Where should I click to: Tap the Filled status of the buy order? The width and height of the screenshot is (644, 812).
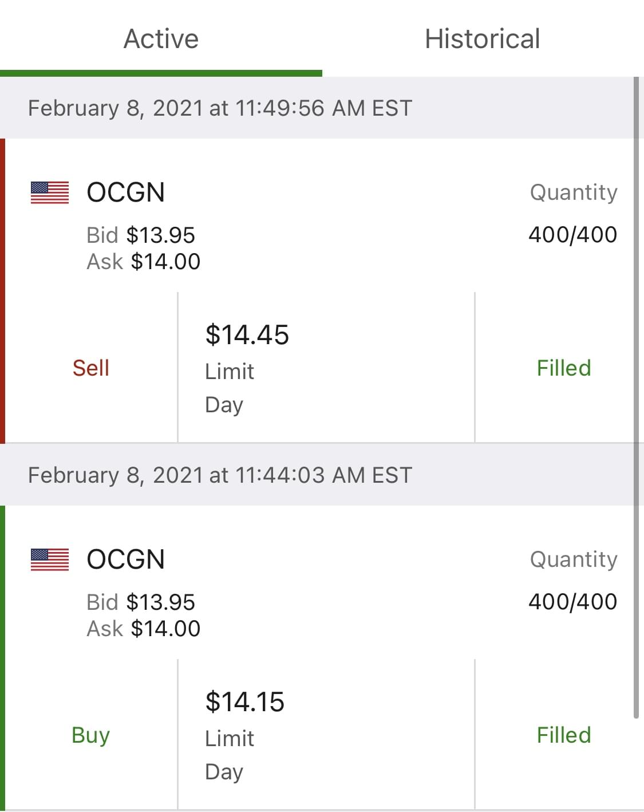(x=563, y=735)
